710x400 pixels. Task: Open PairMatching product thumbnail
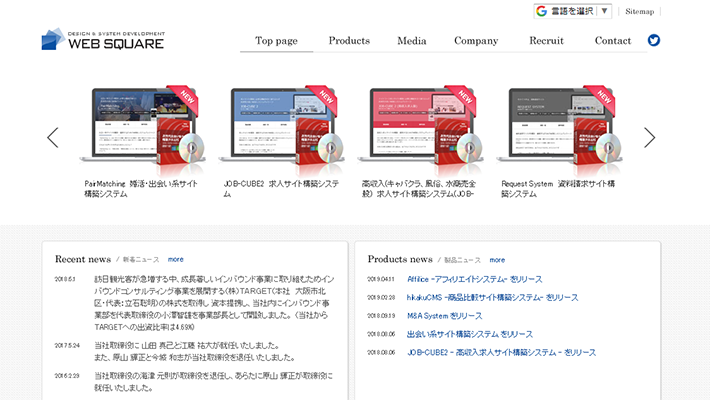click(x=142, y=129)
